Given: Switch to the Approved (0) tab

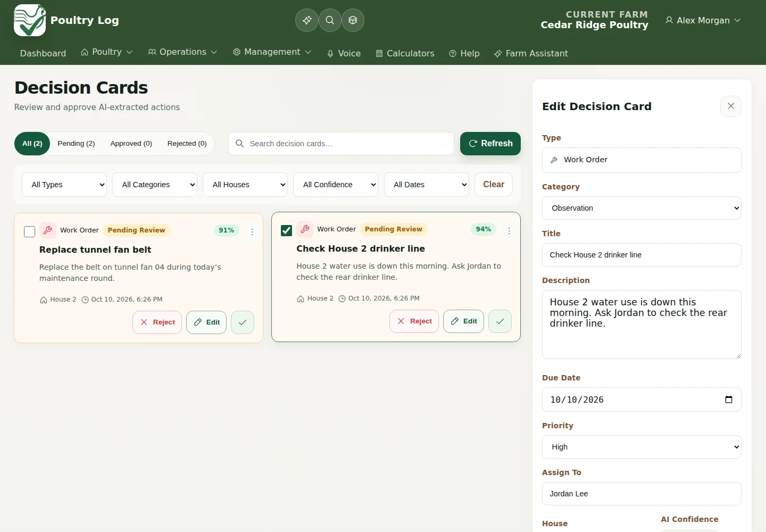Looking at the screenshot, I should click(x=131, y=144).
